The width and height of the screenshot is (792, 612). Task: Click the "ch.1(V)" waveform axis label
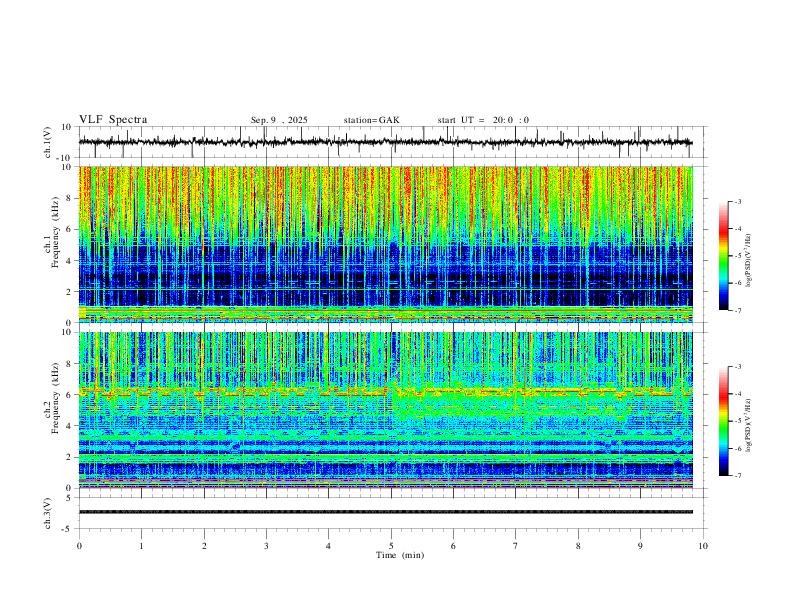(x=48, y=142)
